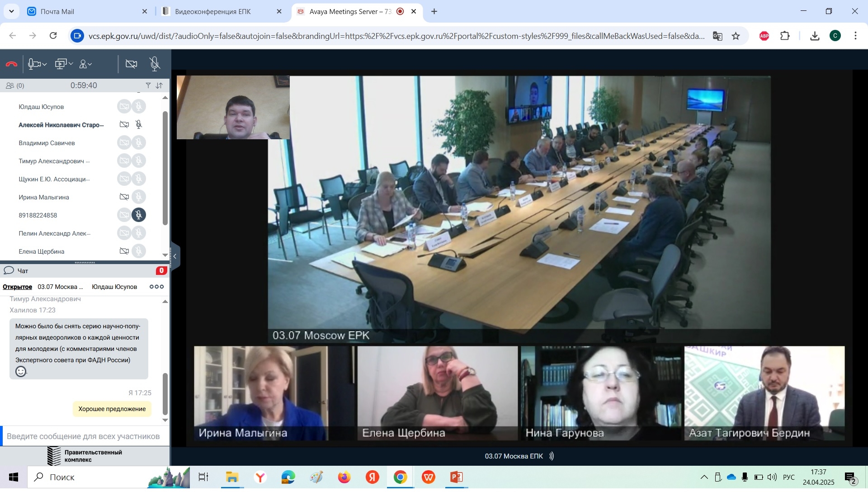The image size is (868, 501).
Task: Select participant Владимир Савичев in list
Action: [47, 143]
